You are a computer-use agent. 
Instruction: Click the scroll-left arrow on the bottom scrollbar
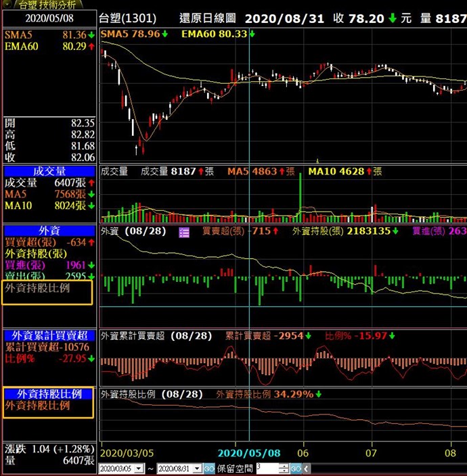307,468
